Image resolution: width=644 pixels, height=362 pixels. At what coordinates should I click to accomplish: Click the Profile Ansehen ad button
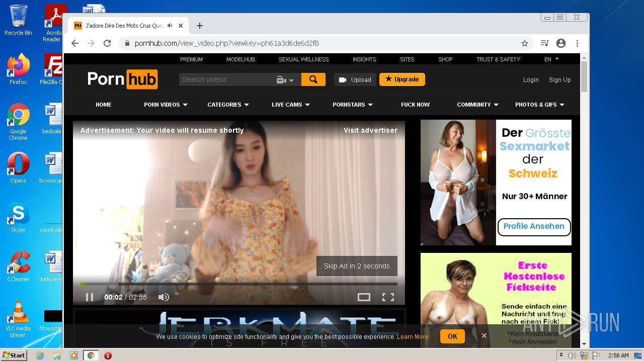[x=534, y=226]
